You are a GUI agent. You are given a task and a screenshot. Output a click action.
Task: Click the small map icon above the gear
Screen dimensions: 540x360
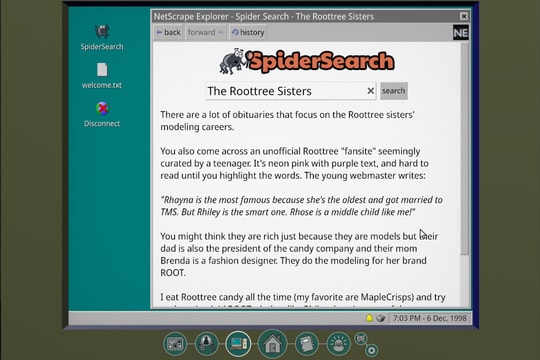pos(361,339)
